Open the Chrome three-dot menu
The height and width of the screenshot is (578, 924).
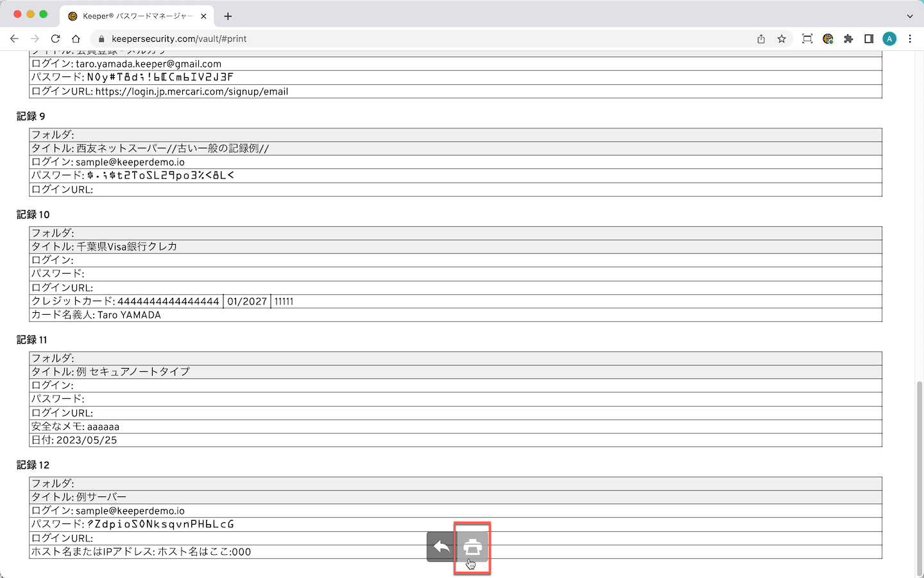tap(910, 39)
